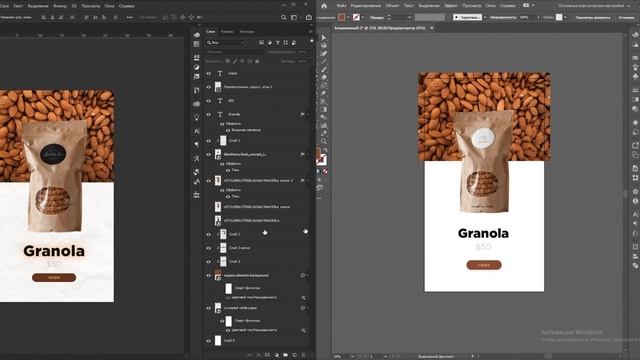Select the Illustrator Selection arrow tool
The height and width of the screenshot is (360, 640).
coord(324,38)
